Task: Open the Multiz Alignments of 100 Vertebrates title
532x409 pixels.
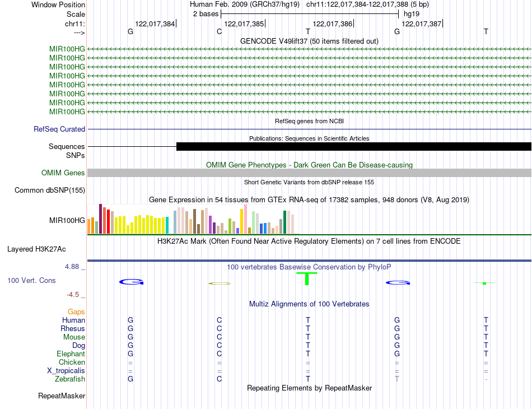Action: point(309,304)
